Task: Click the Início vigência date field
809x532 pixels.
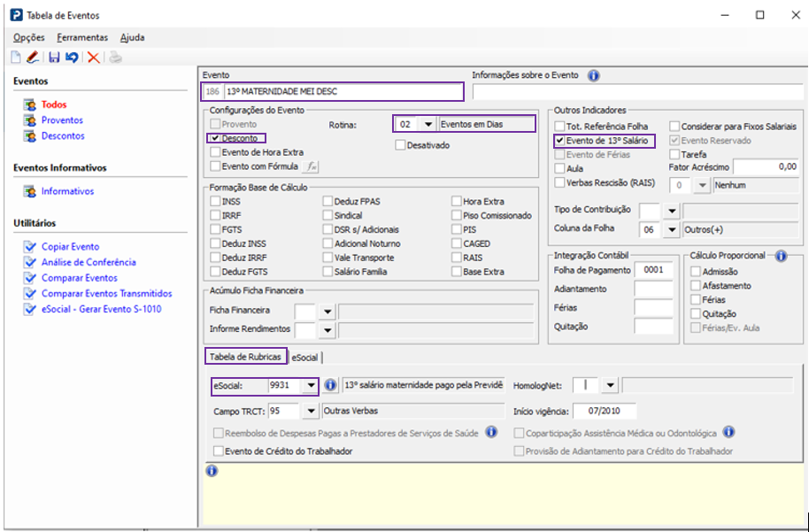Action: [604, 412]
